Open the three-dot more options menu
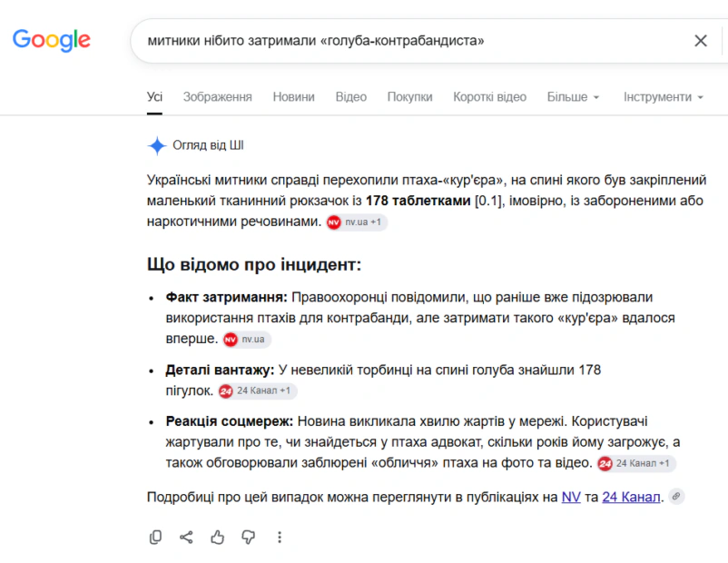728x563 pixels. pos(280,537)
